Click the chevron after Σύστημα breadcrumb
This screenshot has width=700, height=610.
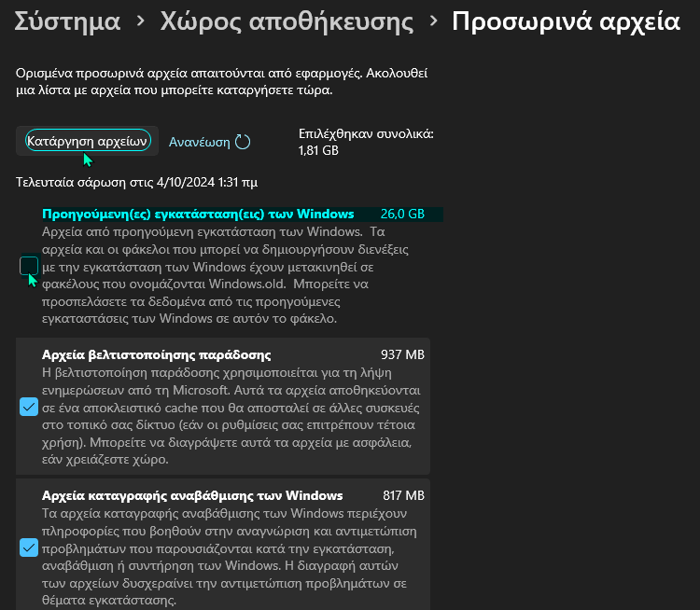[141, 21]
